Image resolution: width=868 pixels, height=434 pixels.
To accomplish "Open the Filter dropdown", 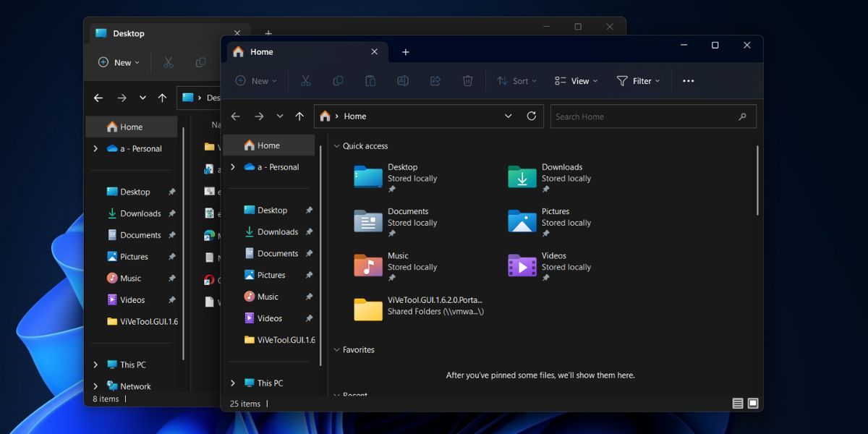I will point(638,80).
